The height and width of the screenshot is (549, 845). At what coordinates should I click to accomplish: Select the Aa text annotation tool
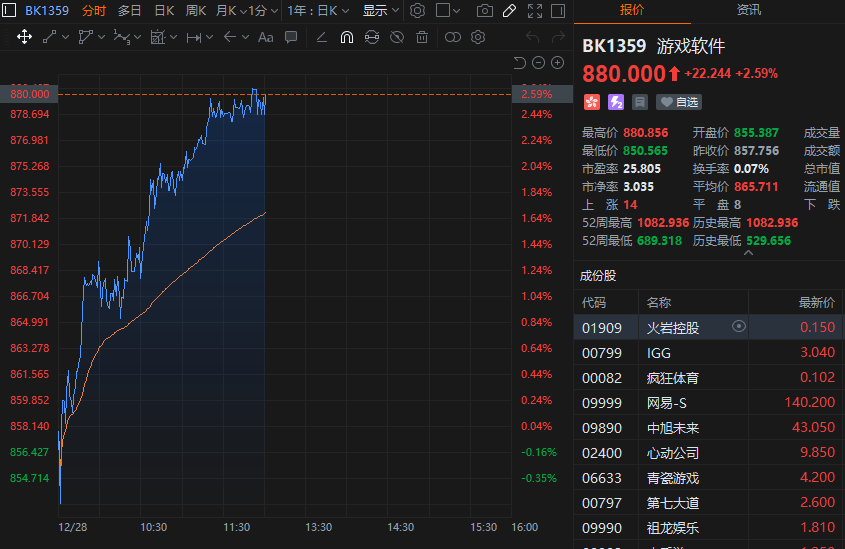[265, 37]
